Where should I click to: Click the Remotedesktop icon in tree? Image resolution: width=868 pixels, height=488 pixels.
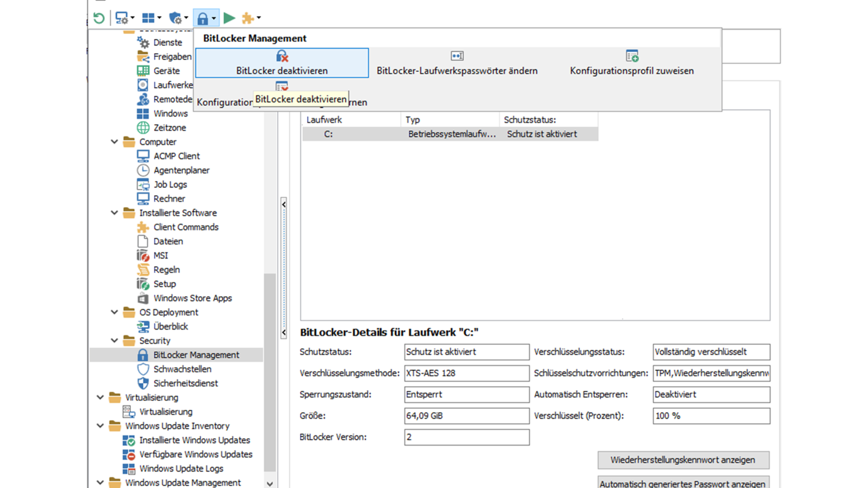pyautogui.click(x=143, y=99)
